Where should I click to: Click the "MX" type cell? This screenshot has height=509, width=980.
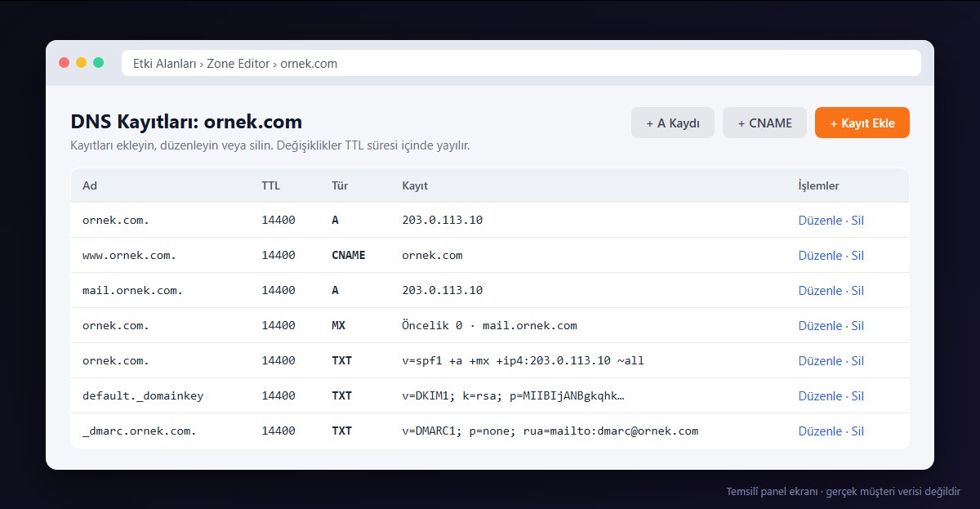click(x=338, y=326)
